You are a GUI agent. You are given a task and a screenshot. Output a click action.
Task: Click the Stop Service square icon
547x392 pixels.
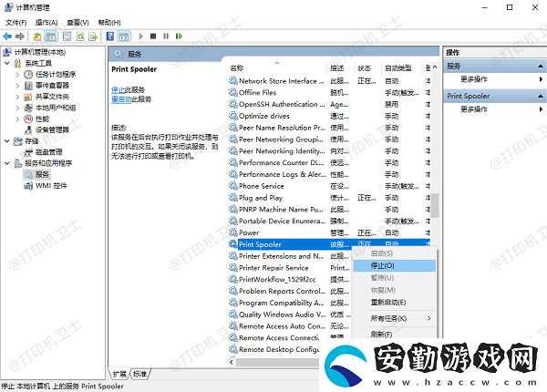(x=153, y=36)
